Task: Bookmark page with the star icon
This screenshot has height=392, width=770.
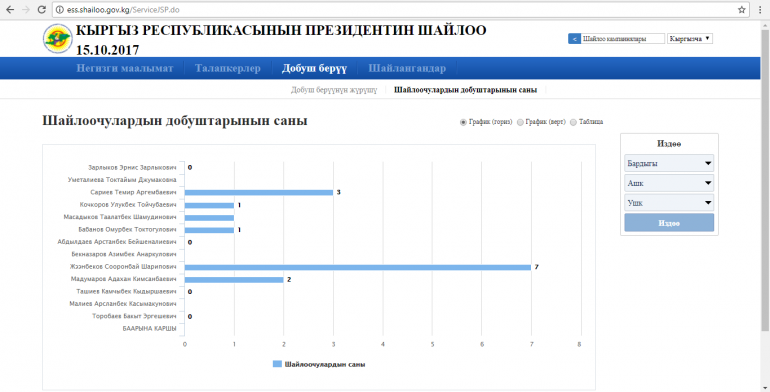Action: (741, 9)
